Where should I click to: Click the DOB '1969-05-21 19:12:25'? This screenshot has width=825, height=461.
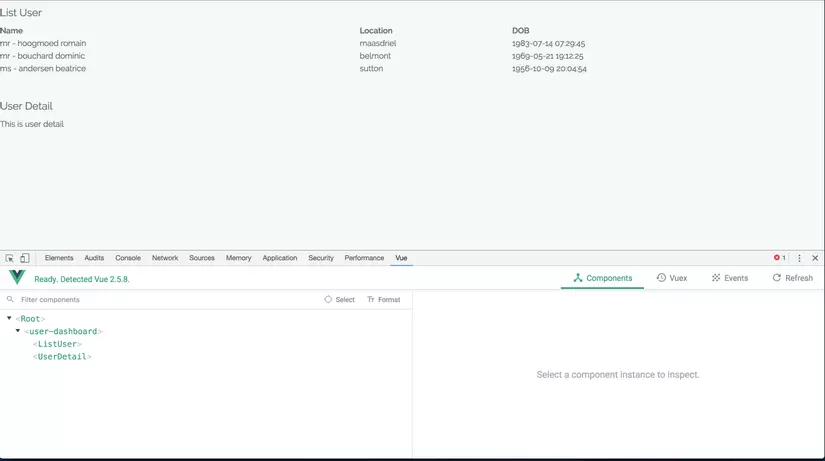[x=548, y=56]
